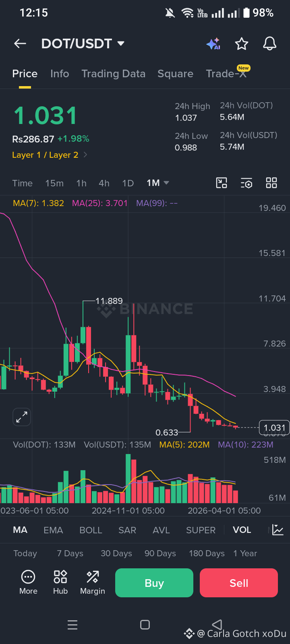Open the Hub icon
This screenshot has width=290, height=644.
[x=60, y=582]
